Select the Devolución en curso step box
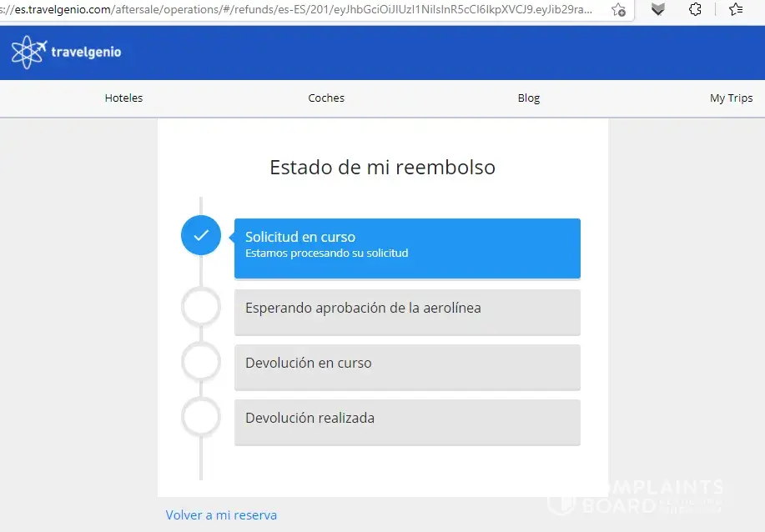This screenshot has width=765, height=532. tap(407, 367)
